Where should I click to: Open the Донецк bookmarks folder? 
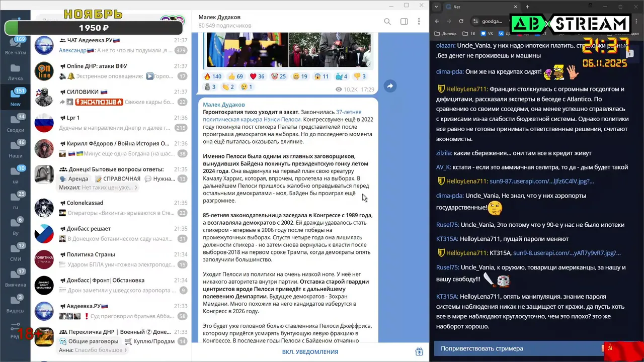445,34
